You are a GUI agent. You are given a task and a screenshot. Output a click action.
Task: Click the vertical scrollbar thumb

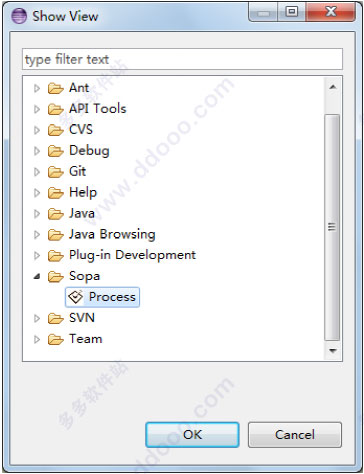tap(332, 228)
